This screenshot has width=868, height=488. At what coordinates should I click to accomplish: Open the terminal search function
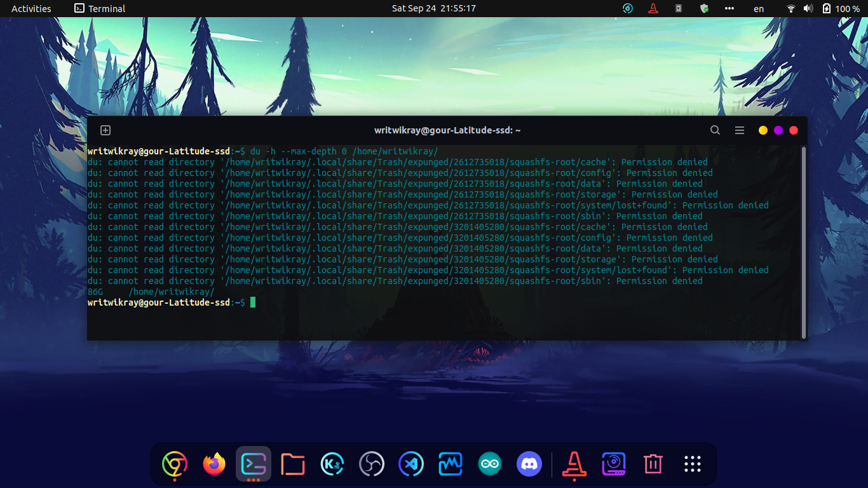pos(715,130)
